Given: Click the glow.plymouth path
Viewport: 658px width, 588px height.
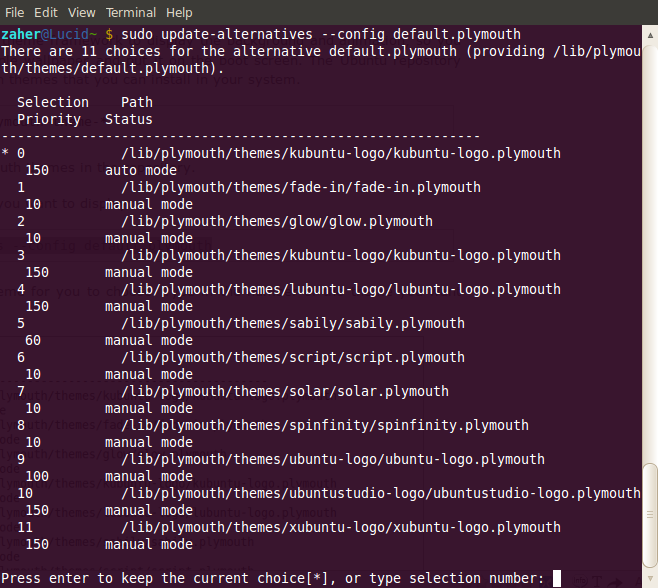Looking at the screenshot, I should [277, 221].
